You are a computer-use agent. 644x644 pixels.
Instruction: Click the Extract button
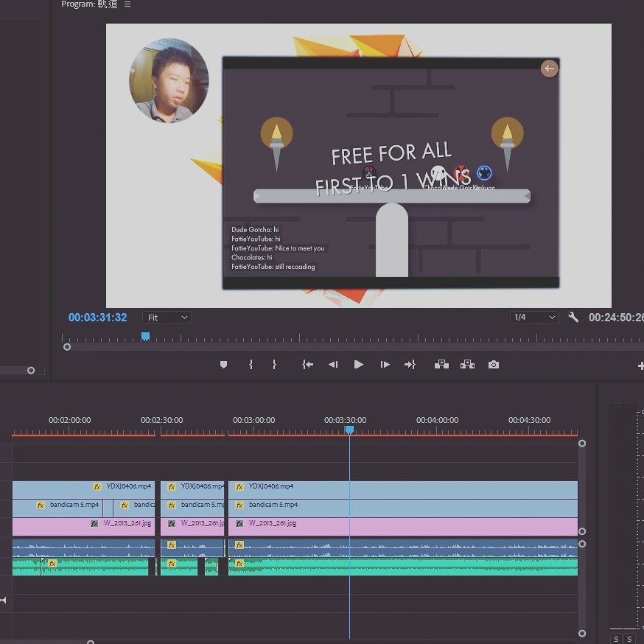coord(467,365)
